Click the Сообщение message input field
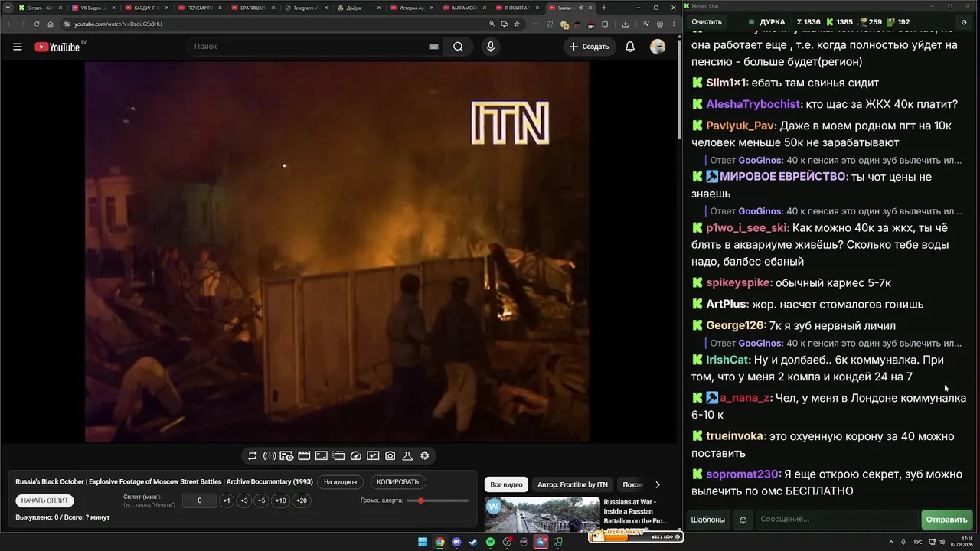This screenshot has width=980, height=551. coord(837,520)
